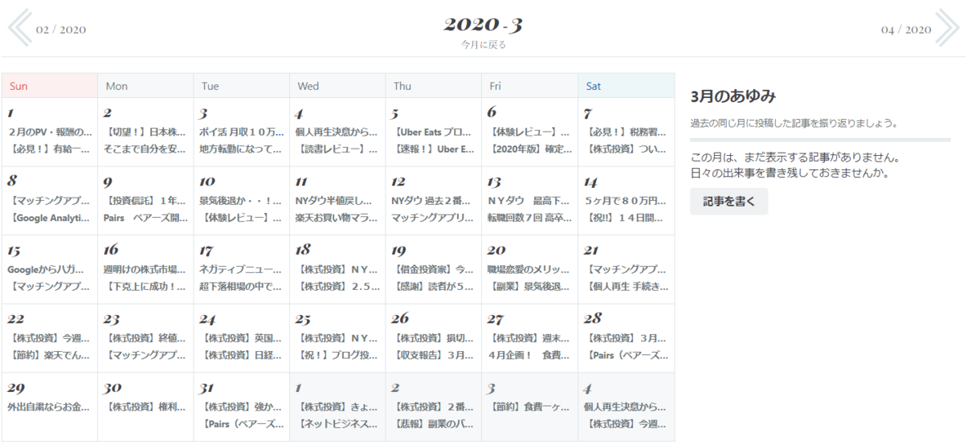
Task: Click the Sun column header
Action: pyautogui.click(x=49, y=86)
